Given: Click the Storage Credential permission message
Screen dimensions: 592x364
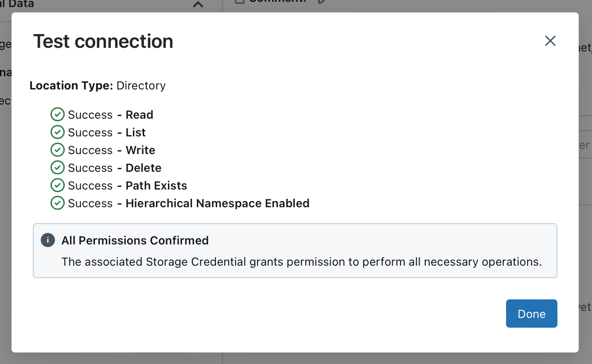Looking at the screenshot, I should tap(301, 262).
